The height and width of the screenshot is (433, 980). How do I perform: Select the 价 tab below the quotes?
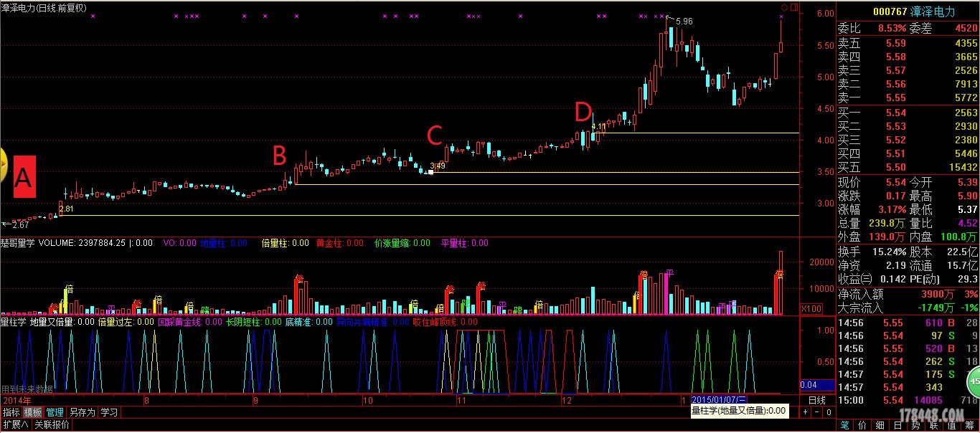pyautogui.click(x=863, y=425)
